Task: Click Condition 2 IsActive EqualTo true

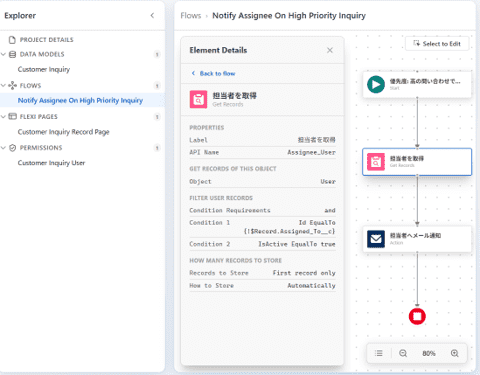Action: (297, 244)
